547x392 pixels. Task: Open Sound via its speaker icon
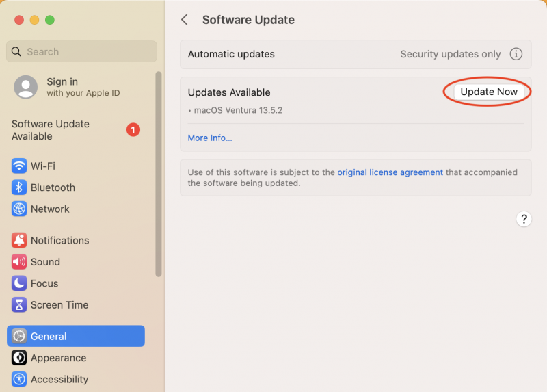(19, 262)
